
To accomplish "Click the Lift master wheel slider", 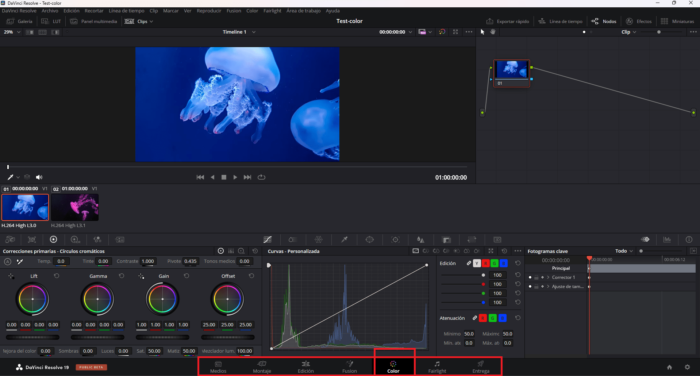I will click(32, 337).
